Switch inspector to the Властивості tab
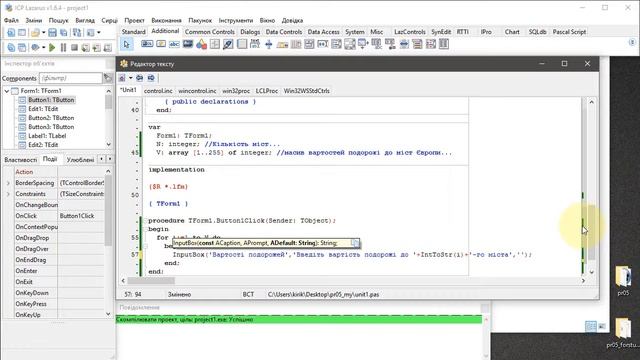The image size is (640, 360). 20,160
